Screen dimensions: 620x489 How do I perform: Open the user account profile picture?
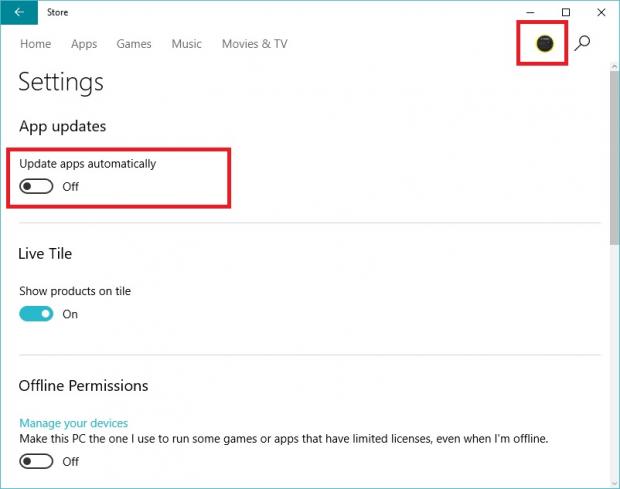[543, 43]
